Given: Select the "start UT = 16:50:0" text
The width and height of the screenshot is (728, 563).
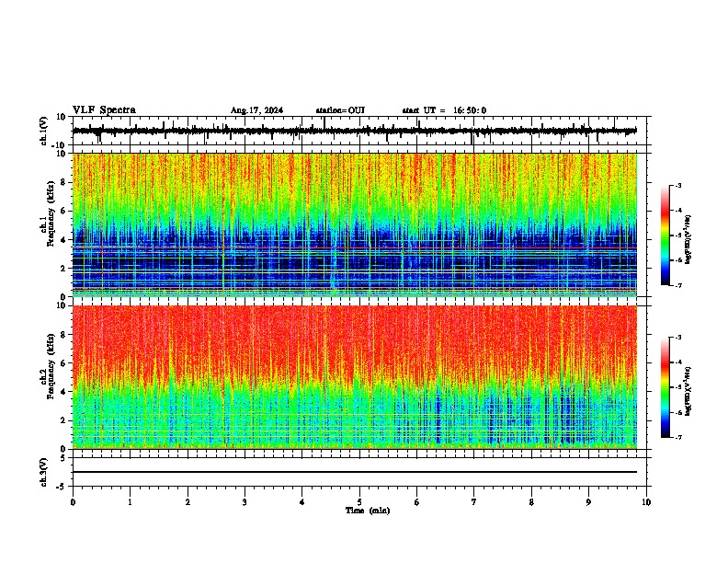Looking at the screenshot, I should click(444, 110).
